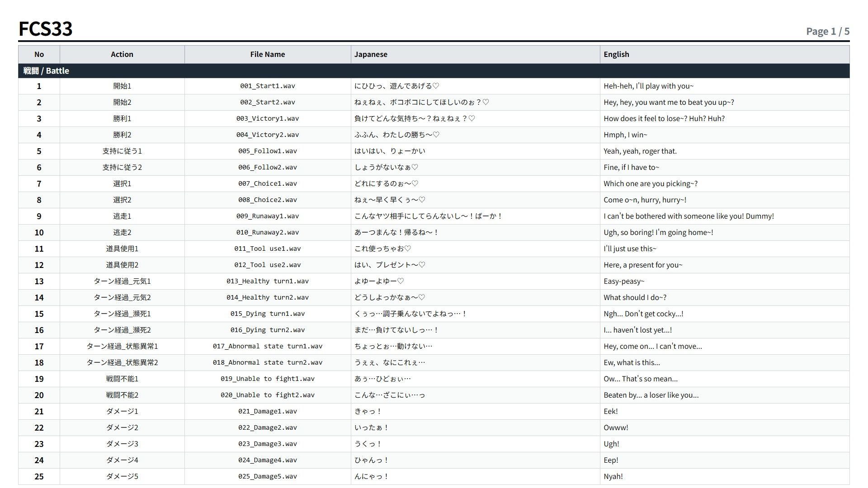Click the Japanese text 'にひひっ、遊んであげる♡'
Screen dimensions: 868x488
pos(396,86)
